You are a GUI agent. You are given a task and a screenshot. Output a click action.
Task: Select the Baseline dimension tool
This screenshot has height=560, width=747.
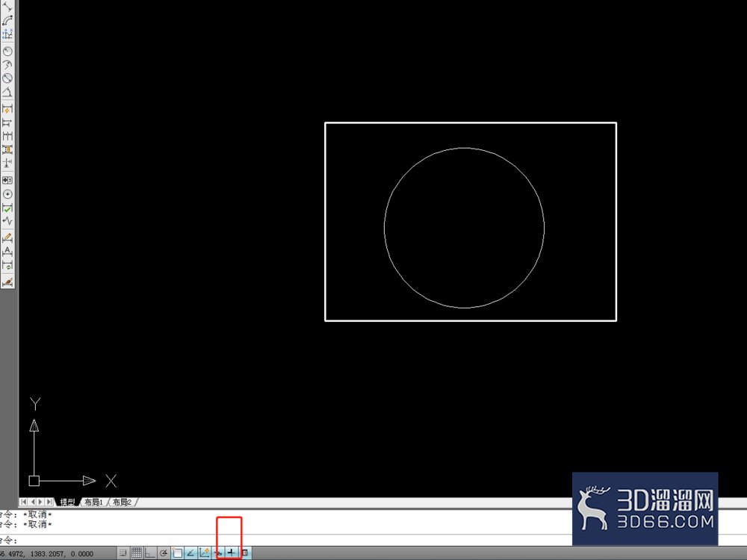coord(7,123)
